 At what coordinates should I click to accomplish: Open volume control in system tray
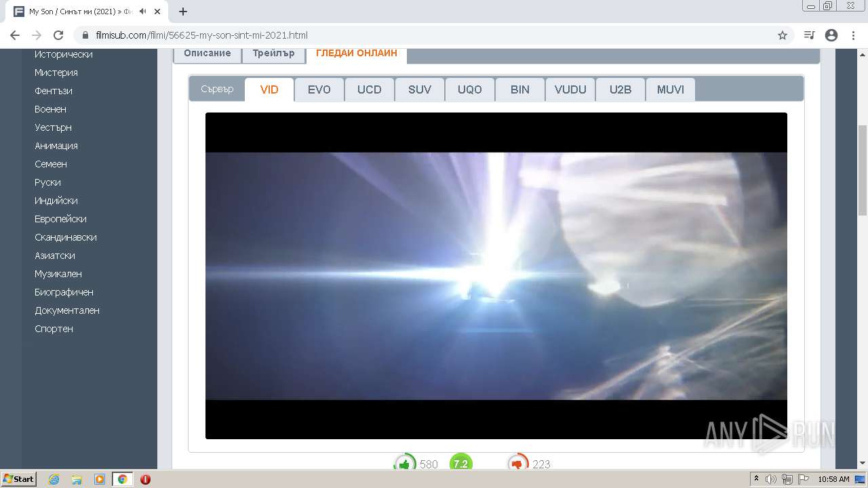click(x=771, y=479)
